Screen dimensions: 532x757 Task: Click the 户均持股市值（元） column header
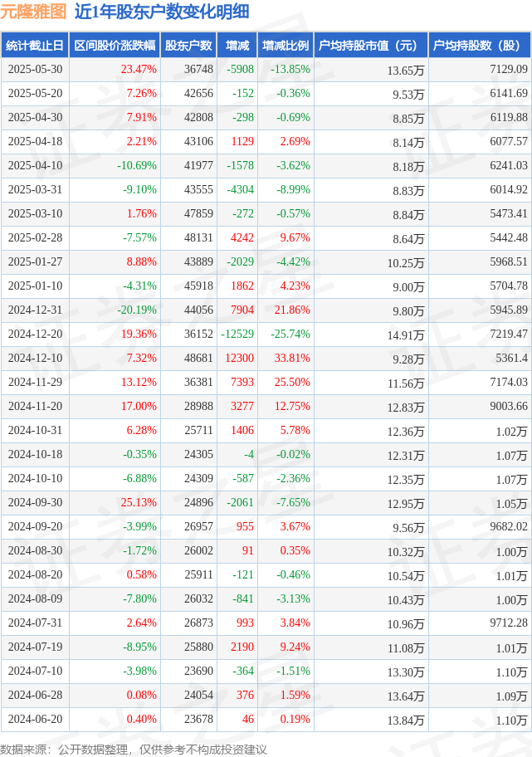[x=371, y=46]
